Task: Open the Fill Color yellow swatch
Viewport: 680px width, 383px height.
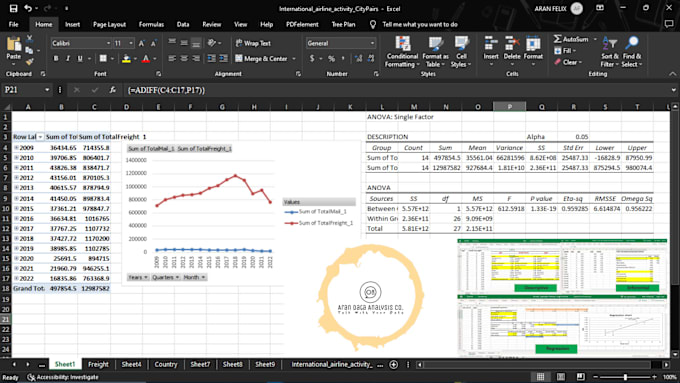Action: click(x=126, y=59)
